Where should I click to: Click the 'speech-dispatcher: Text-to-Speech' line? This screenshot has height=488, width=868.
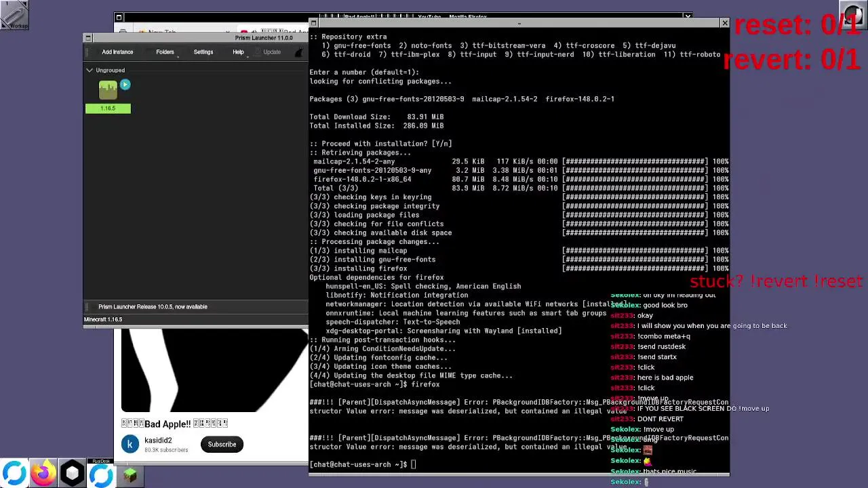393,322
